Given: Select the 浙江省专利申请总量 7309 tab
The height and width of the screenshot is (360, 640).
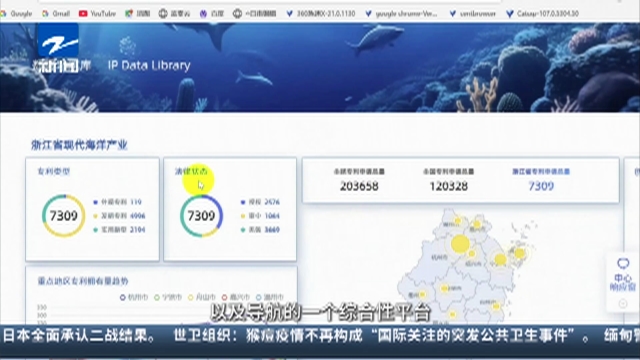Looking at the screenshot, I should point(541,180).
